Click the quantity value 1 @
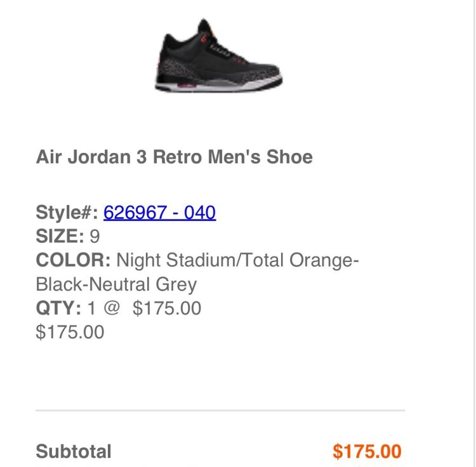476x467 pixels. 103,308
